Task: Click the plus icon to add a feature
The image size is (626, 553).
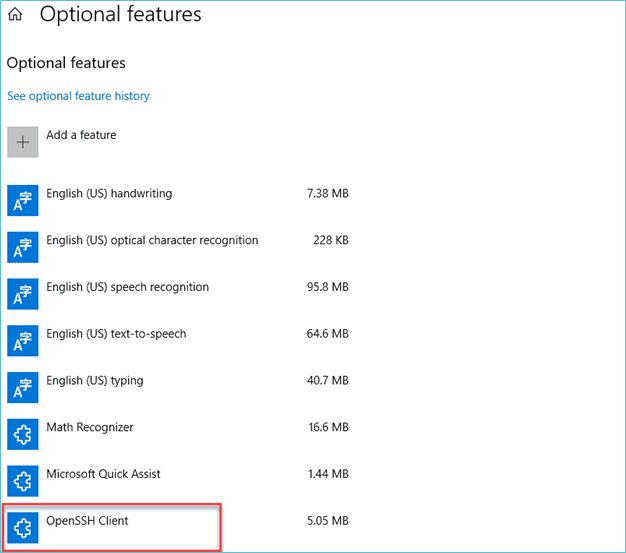Action: [23, 142]
